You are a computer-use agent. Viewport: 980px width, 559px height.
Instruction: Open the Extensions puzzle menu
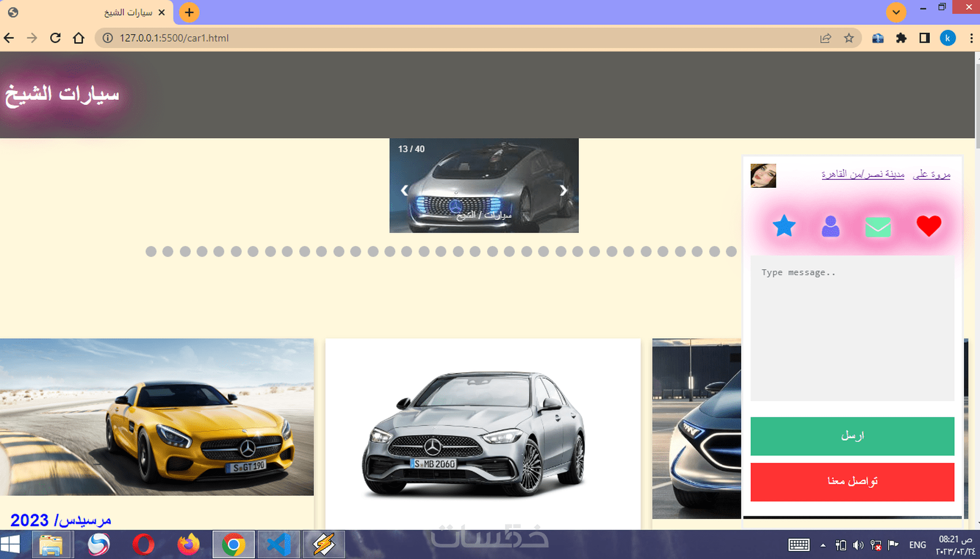pyautogui.click(x=901, y=38)
